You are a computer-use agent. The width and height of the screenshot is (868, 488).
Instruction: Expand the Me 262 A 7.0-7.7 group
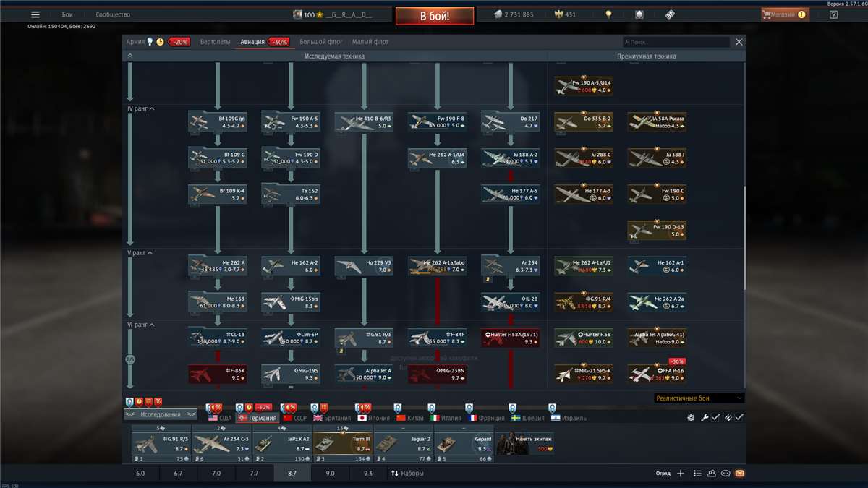click(218, 266)
